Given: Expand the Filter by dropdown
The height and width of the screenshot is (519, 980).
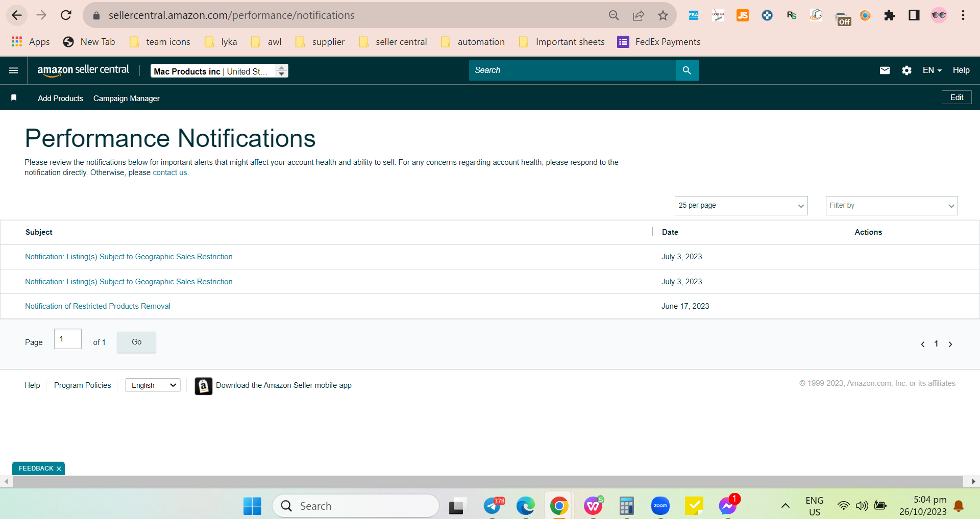Looking at the screenshot, I should (x=892, y=206).
